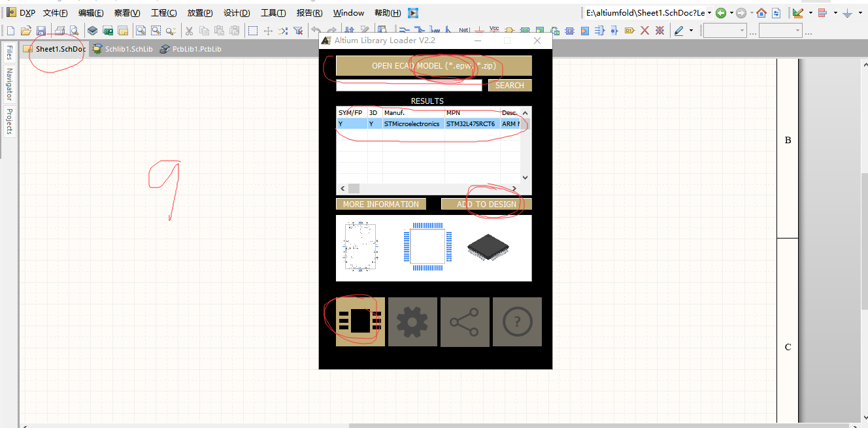Expand the first combo box on the toolbar

tap(743, 30)
